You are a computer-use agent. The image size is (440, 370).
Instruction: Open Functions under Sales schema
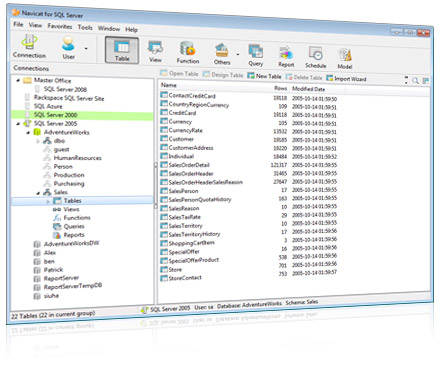coord(77,218)
